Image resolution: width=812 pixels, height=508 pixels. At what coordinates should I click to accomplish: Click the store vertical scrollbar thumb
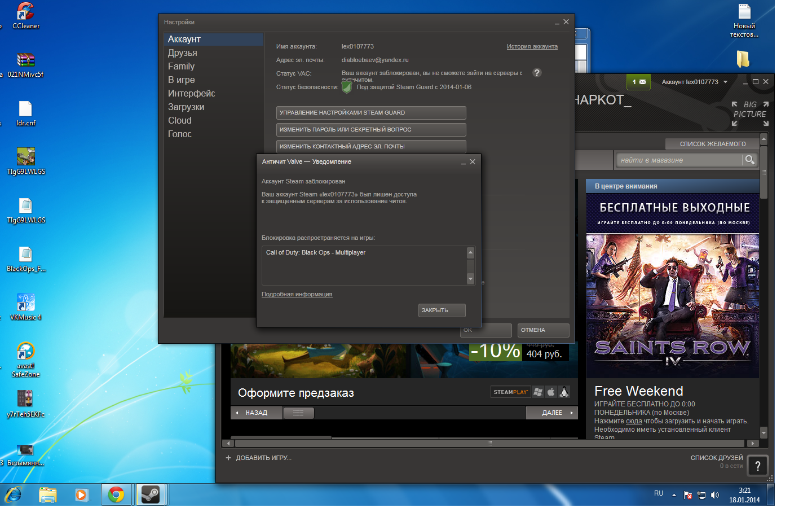[764, 172]
